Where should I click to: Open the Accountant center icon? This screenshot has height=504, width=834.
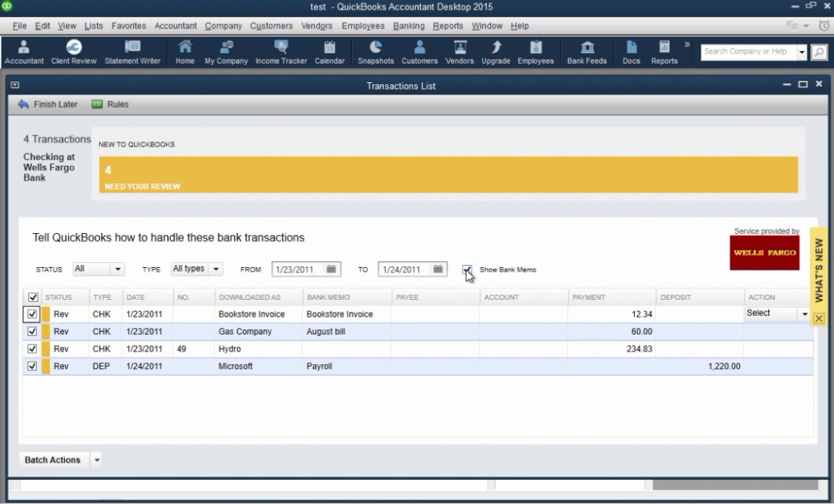click(x=24, y=52)
